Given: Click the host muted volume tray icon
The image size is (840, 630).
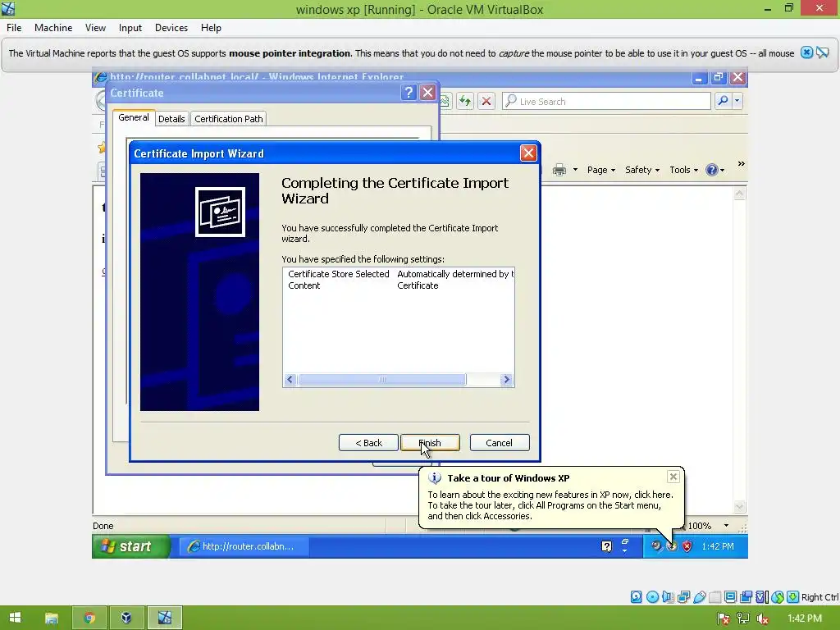Looking at the screenshot, I should (763, 619).
